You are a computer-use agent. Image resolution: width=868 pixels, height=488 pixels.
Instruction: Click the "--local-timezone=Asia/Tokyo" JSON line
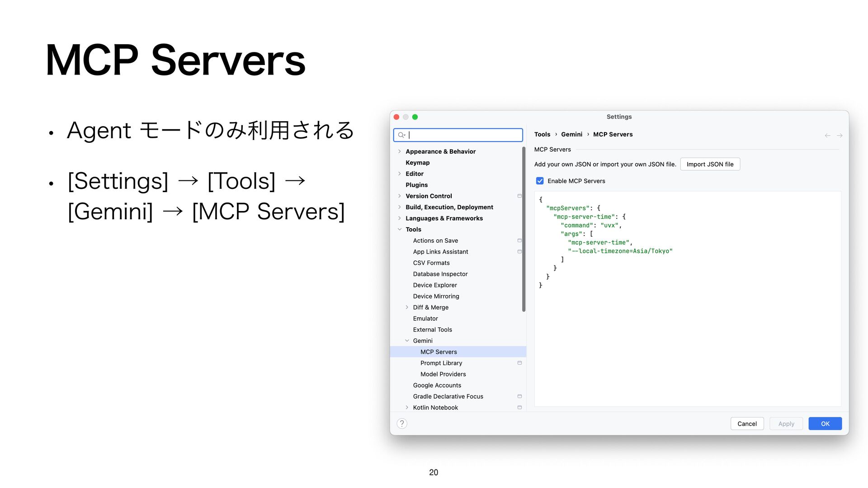pos(620,251)
